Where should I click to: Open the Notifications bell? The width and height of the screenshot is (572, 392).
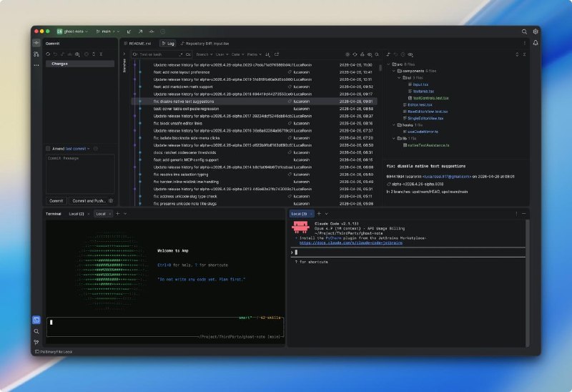coord(536,43)
